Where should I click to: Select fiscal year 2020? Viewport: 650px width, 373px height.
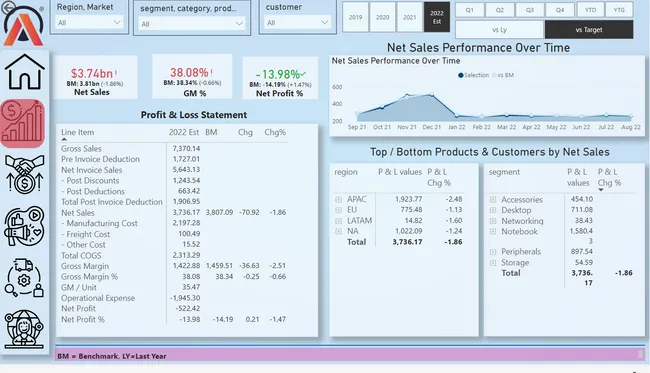383,17
